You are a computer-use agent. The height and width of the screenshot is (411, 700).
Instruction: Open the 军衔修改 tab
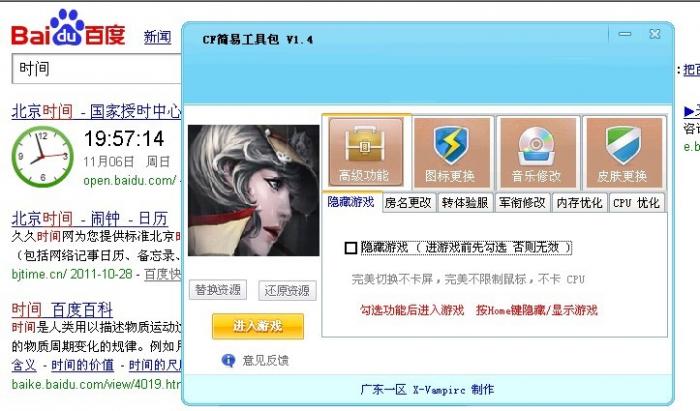[x=522, y=203]
